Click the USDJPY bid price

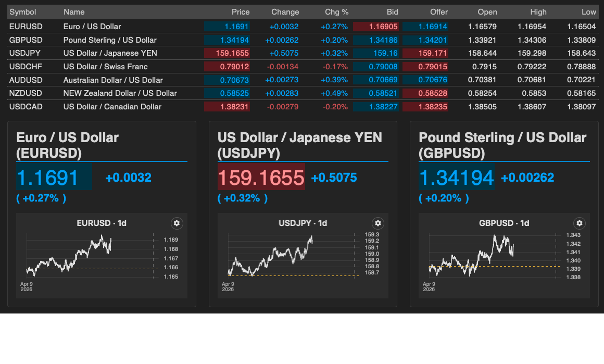click(384, 53)
